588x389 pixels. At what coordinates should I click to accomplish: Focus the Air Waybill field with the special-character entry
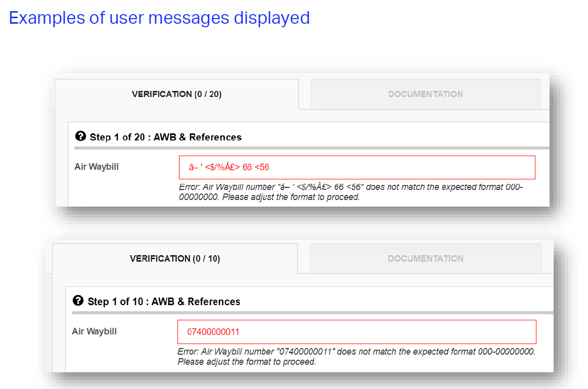tap(357, 168)
